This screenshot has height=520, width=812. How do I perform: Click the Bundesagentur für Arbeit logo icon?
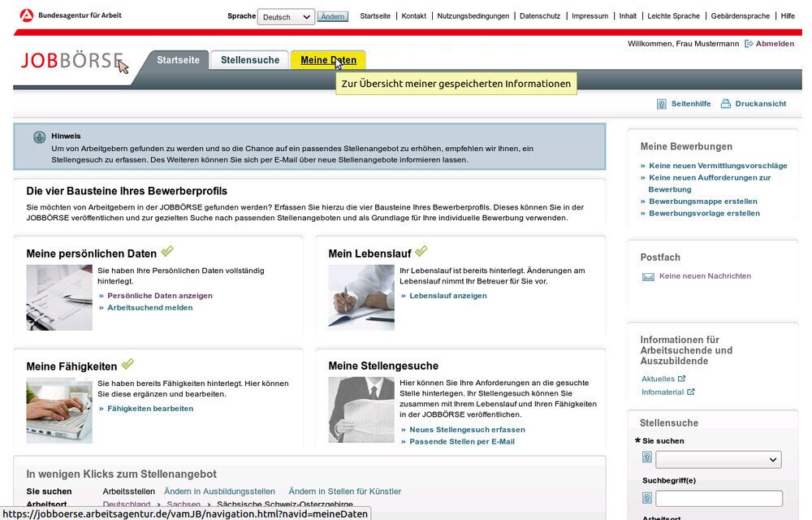27,15
